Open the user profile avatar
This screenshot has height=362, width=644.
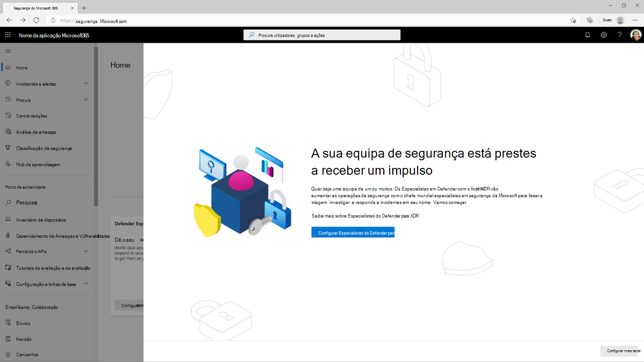click(635, 35)
